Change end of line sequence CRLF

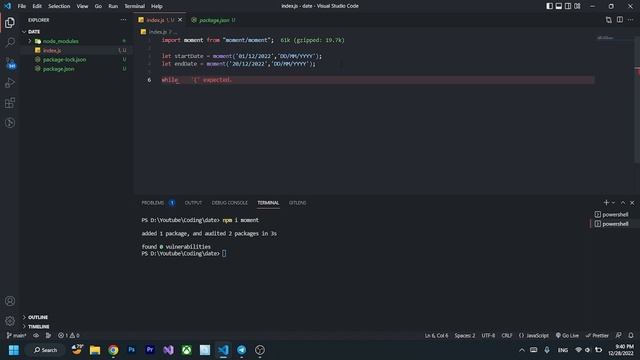coord(507,336)
